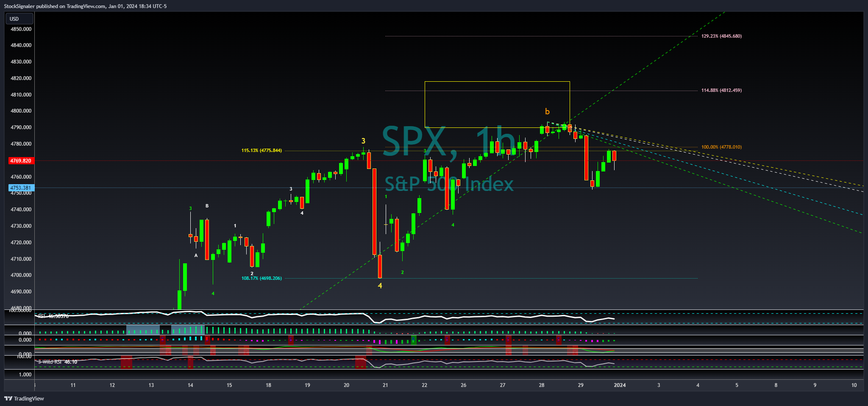Click 4810.000 on the price axis
Screen dimensions: 868x406
tap(21, 95)
